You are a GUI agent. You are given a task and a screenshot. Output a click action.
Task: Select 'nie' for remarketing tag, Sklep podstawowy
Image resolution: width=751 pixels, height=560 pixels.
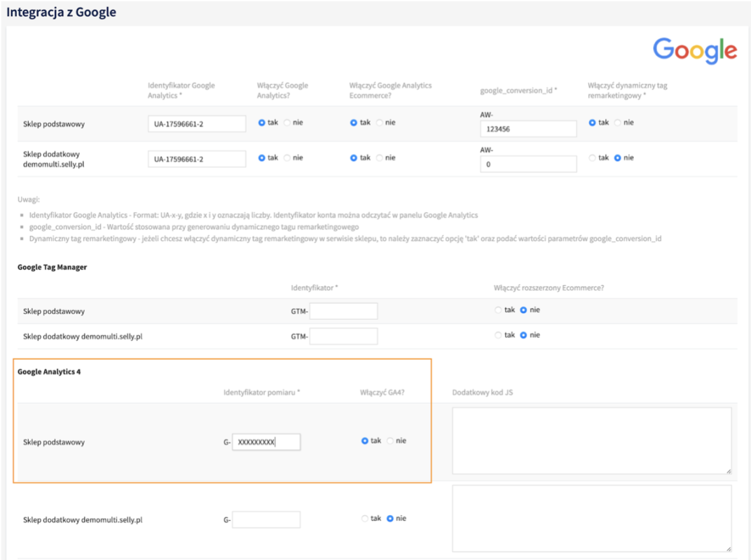[x=618, y=122]
